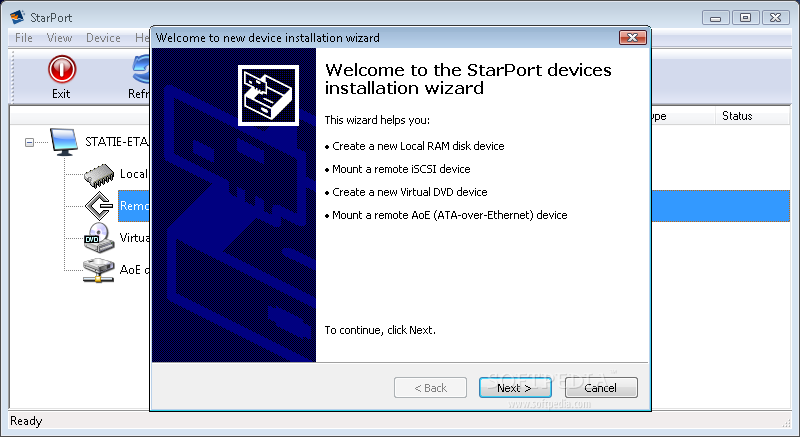This screenshot has height=437, width=800.
Task: Click the STATIE computer node icon
Action: pos(64,142)
